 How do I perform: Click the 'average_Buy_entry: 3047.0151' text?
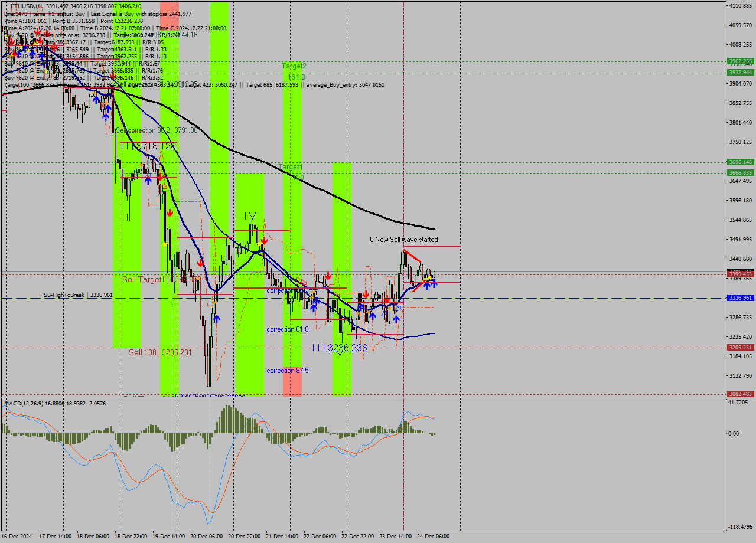click(x=345, y=85)
